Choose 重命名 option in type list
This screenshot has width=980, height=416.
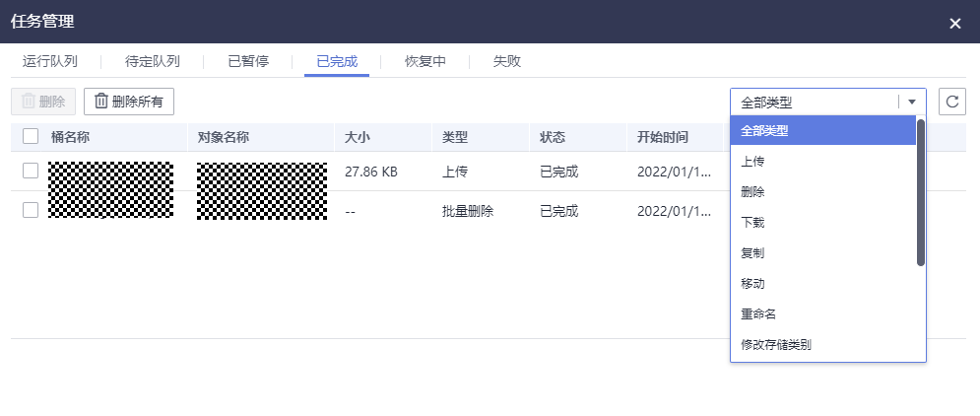pos(823,314)
